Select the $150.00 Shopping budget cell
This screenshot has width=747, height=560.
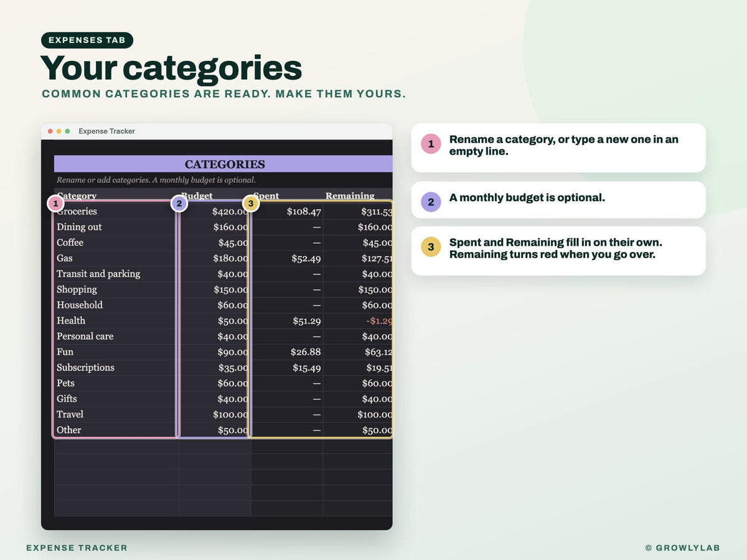[x=215, y=289]
